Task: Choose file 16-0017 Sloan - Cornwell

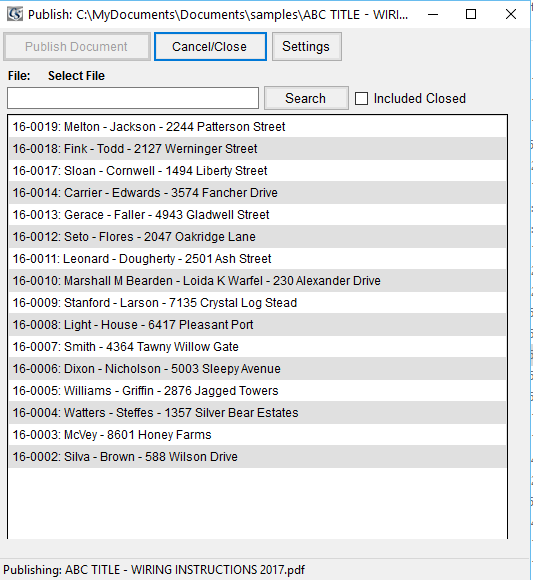Action: click(257, 171)
